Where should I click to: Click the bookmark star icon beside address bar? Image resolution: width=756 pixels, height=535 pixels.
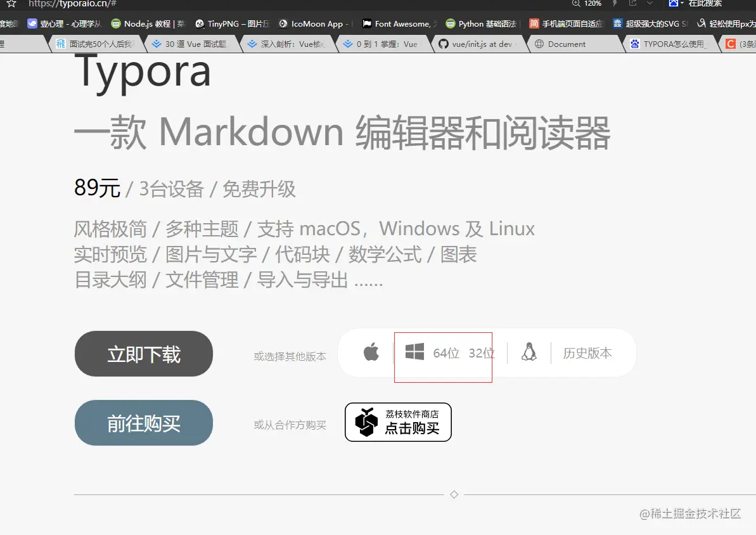click(x=11, y=3)
